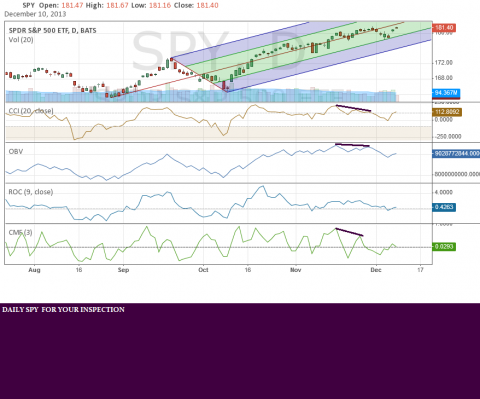The height and width of the screenshot is (399, 480).
Task: Click the blue 94.367M volume tag
Action: tap(446, 93)
